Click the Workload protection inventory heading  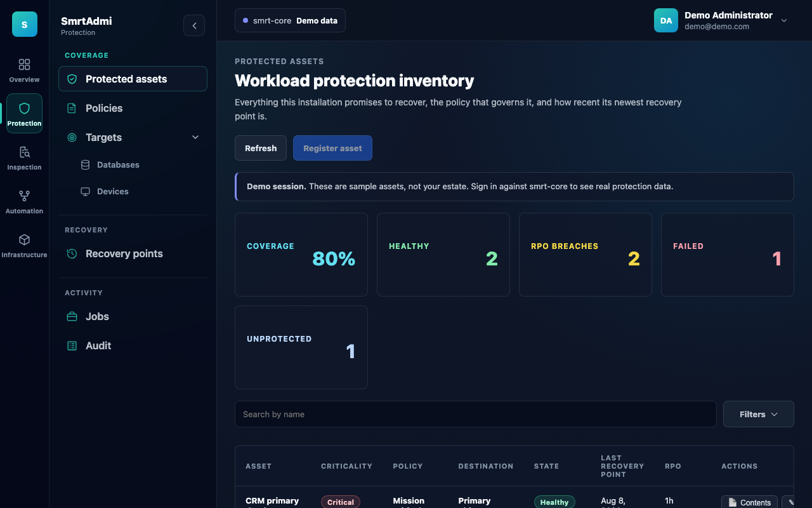[355, 81]
